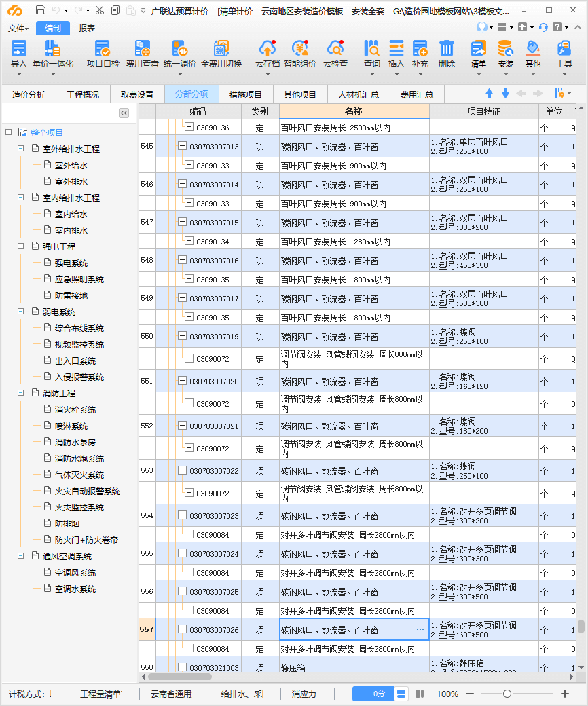Image resolution: width=588 pixels, height=706 pixels.
Task: Collapse the 强电工程 tree node
Action: pos(21,246)
